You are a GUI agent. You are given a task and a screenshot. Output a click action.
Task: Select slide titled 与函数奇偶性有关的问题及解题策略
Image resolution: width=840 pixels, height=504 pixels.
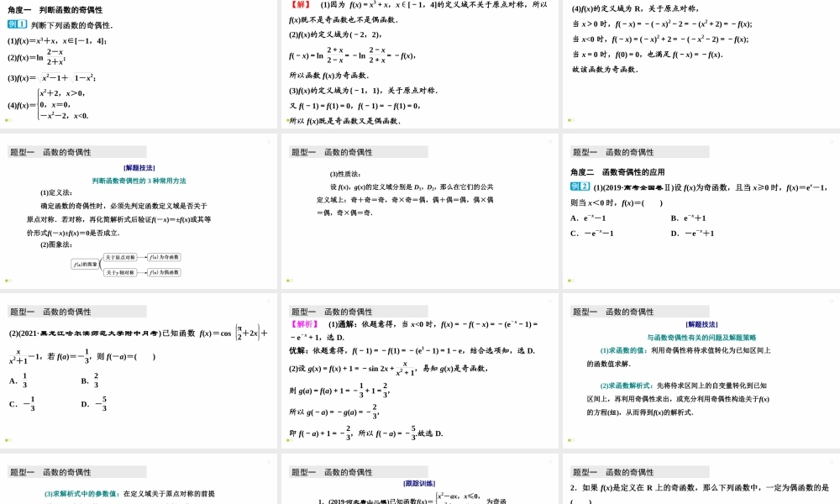701,371
